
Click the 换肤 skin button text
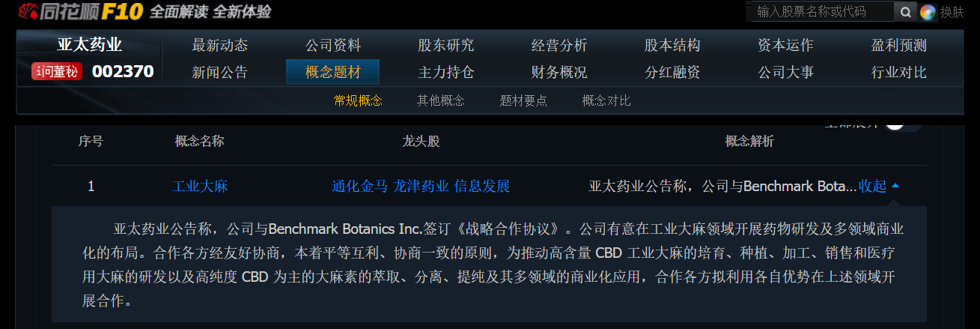click(952, 12)
